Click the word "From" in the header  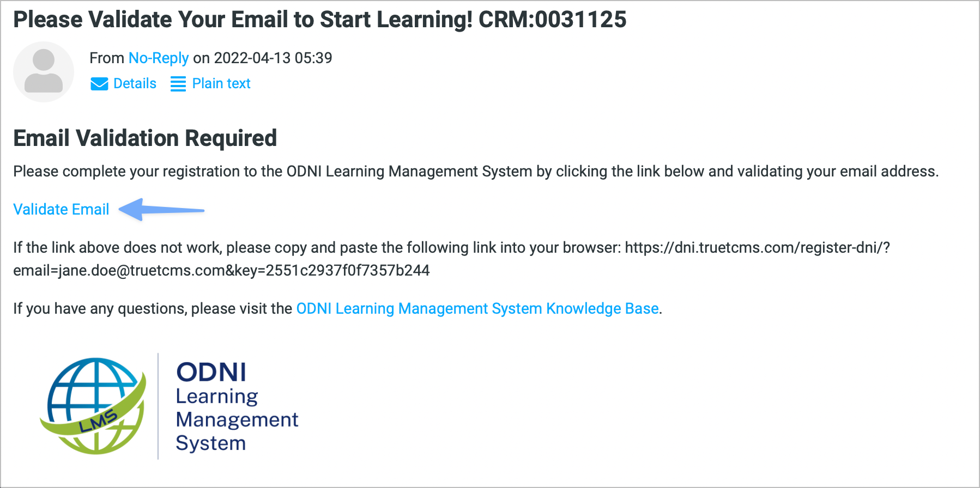[x=107, y=58]
